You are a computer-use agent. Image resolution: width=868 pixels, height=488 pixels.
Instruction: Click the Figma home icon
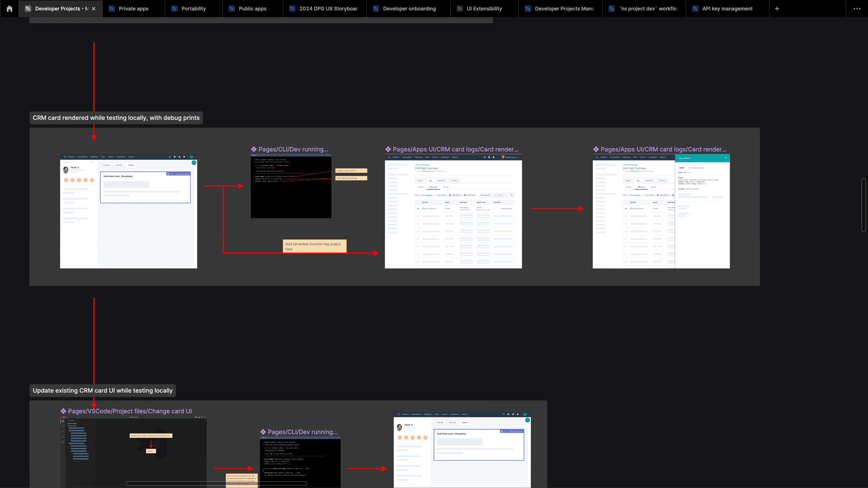click(x=9, y=9)
